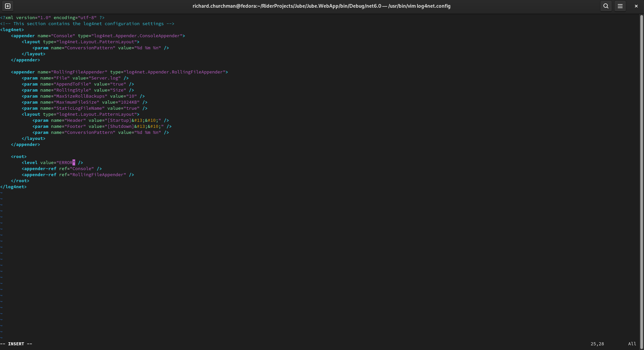Click the closing </log4net> tag
Screen dimensions: 644x350
click(13, 187)
